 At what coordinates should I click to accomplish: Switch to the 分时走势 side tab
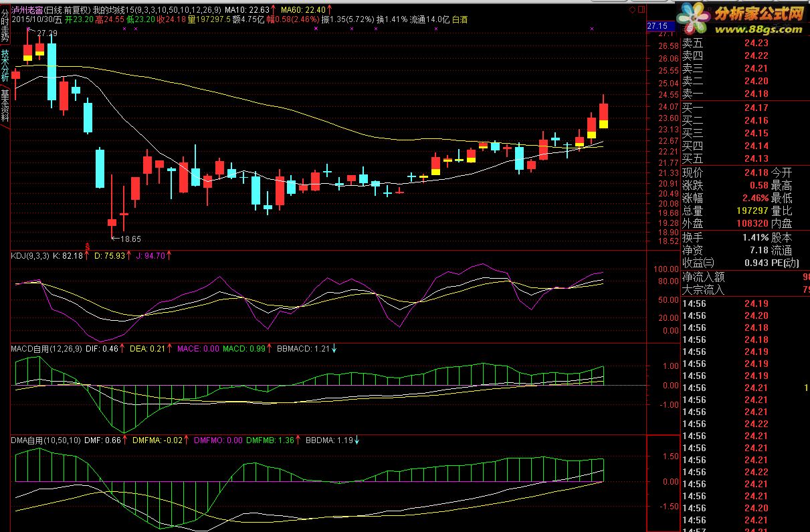click(x=5, y=25)
